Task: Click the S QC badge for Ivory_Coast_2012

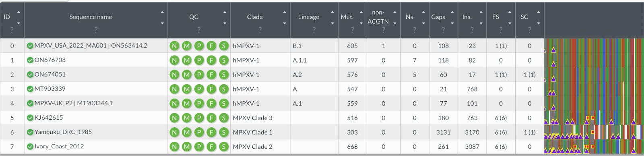Action: click(224, 147)
